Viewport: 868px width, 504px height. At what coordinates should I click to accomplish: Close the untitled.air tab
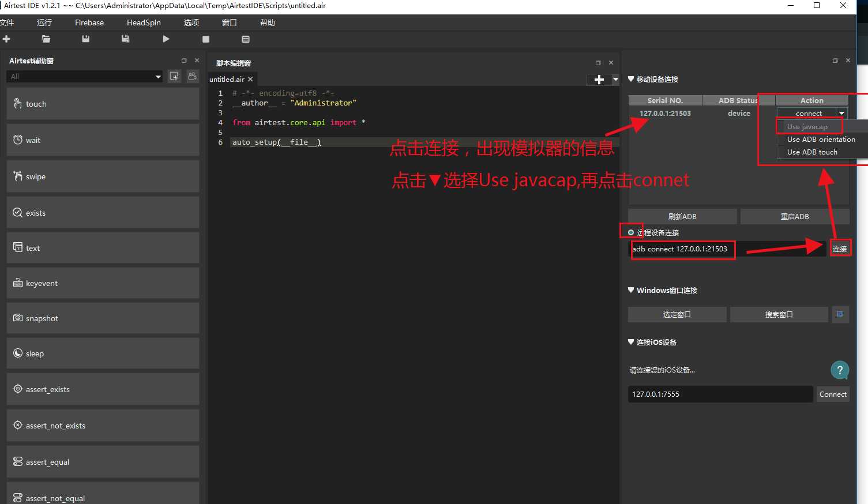coord(250,79)
